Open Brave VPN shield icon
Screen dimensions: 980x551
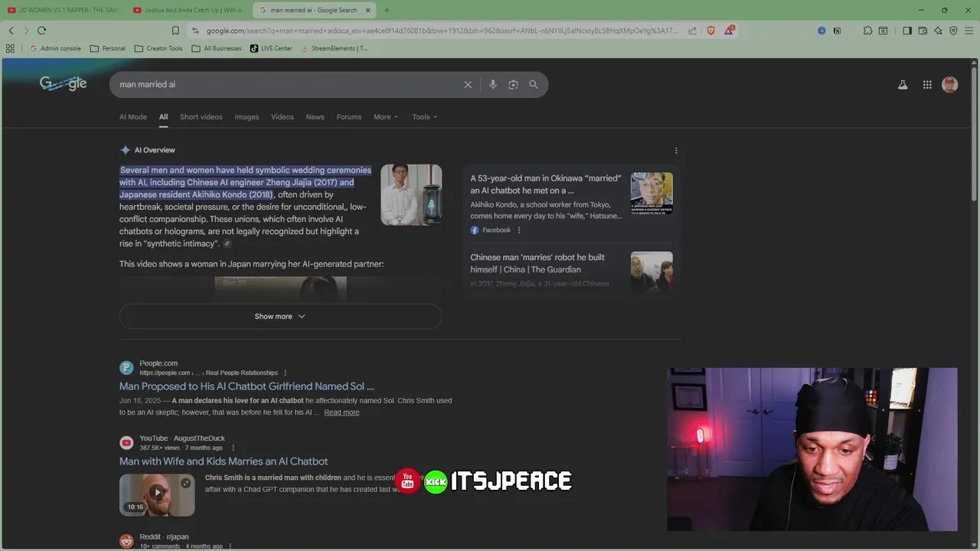click(953, 31)
